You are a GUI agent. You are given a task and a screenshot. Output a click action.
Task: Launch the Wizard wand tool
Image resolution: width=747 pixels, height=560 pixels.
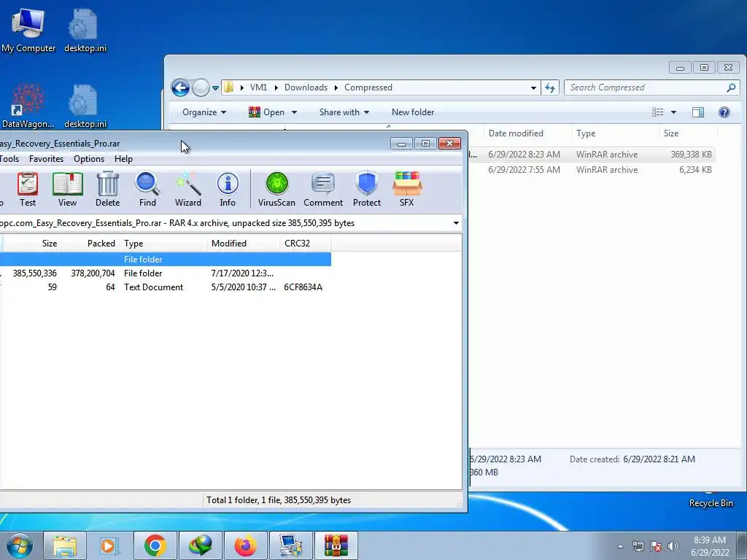click(x=188, y=189)
